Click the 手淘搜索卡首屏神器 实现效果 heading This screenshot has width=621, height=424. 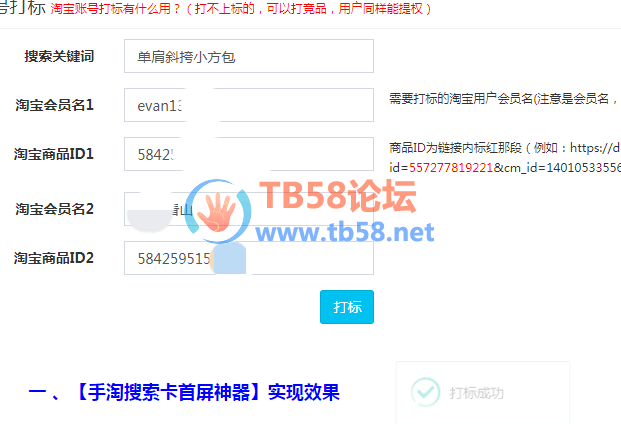pyautogui.click(x=184, y=393)
